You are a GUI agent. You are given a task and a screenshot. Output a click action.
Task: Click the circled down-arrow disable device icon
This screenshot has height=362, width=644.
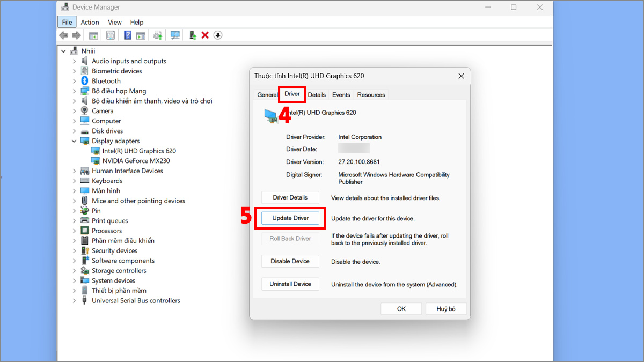pos(218,35)
